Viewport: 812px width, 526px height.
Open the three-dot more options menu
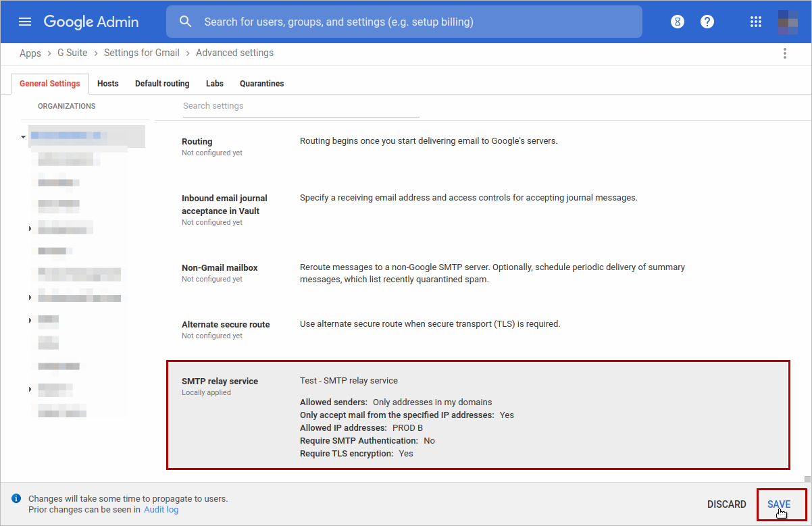[x=784, y=53]
